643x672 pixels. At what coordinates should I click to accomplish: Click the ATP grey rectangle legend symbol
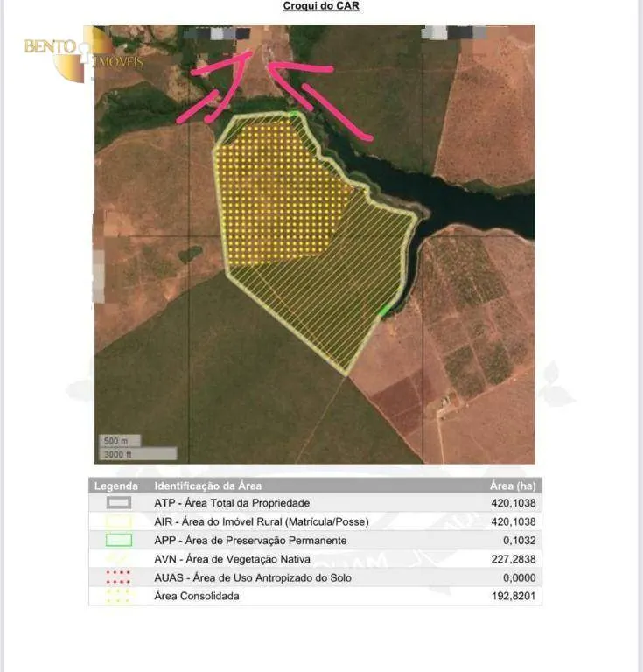tap(119, 503)
